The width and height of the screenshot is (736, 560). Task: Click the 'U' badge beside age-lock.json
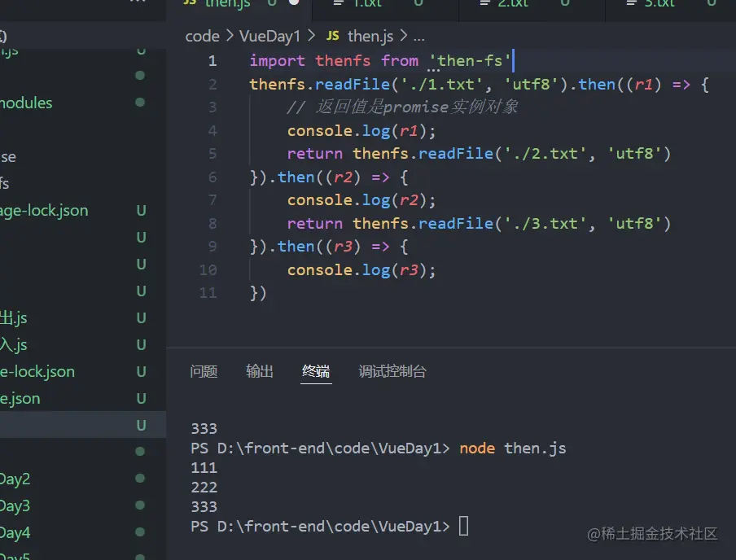[141, 211]
